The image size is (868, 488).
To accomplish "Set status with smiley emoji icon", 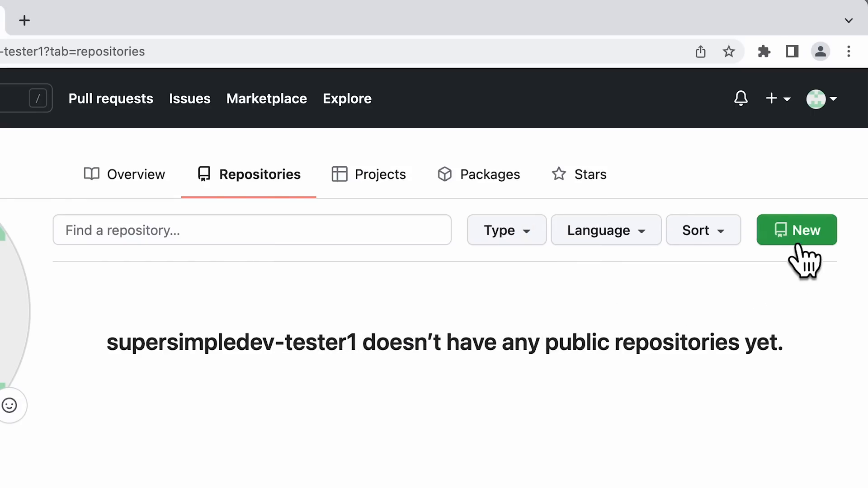I will tap(9, 405).
